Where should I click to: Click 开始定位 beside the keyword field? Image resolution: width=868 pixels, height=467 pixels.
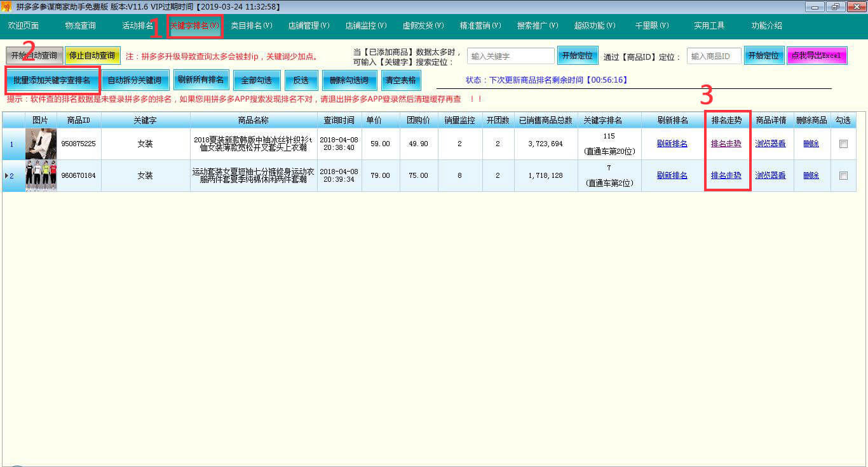click(x=578, y=56)
